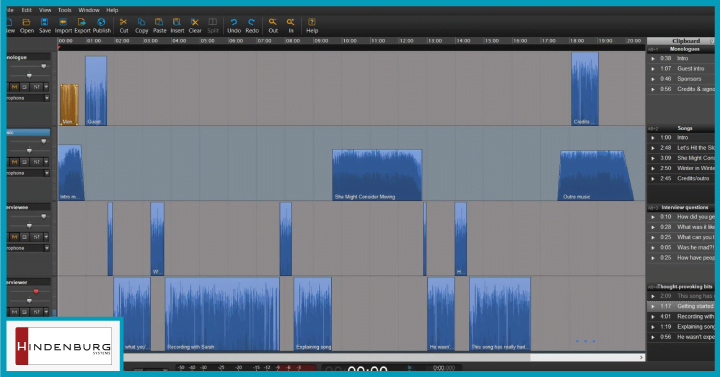Open the Interviewee track microphone input dropdown
This screenshot has width=720, height=377.
pyautogui.click(x=46, y=248)
